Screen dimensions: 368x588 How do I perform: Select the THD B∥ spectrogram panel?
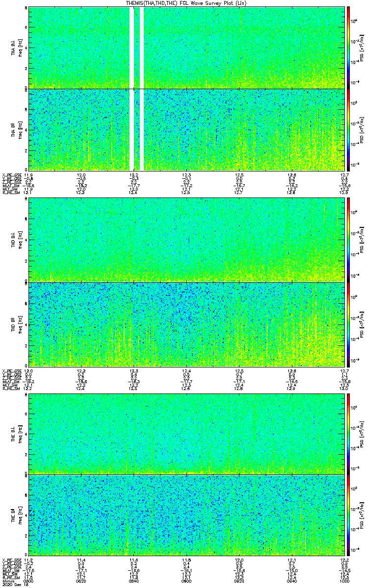(186, 324)
